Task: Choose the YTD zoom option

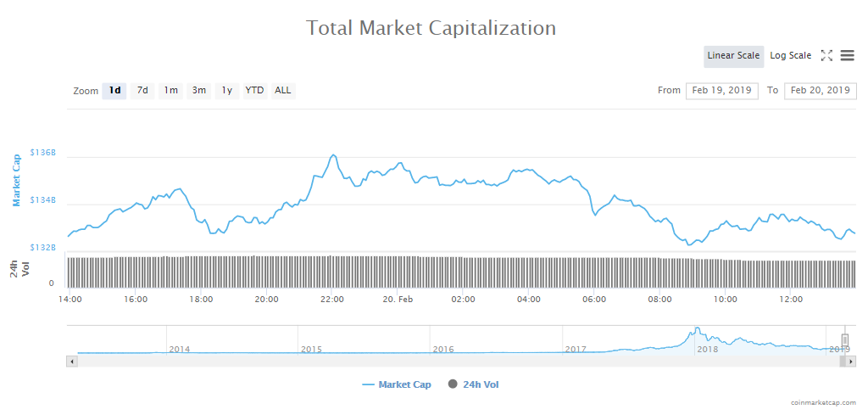Action: [x=254, y=90]
